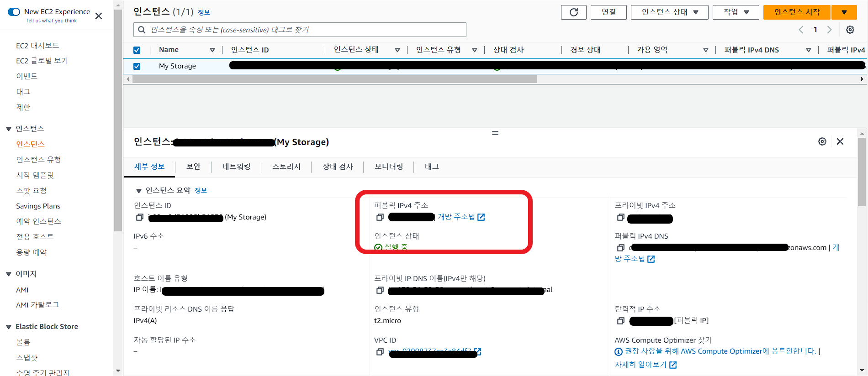The height and width of the screenshot is (376, 868).
Task: Switch to the 보안 tab
Action: pos(193,167)
